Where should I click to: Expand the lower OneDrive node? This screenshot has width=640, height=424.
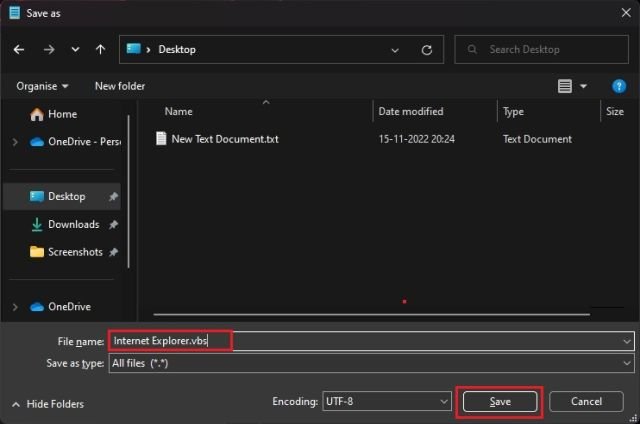pos(15,307)
